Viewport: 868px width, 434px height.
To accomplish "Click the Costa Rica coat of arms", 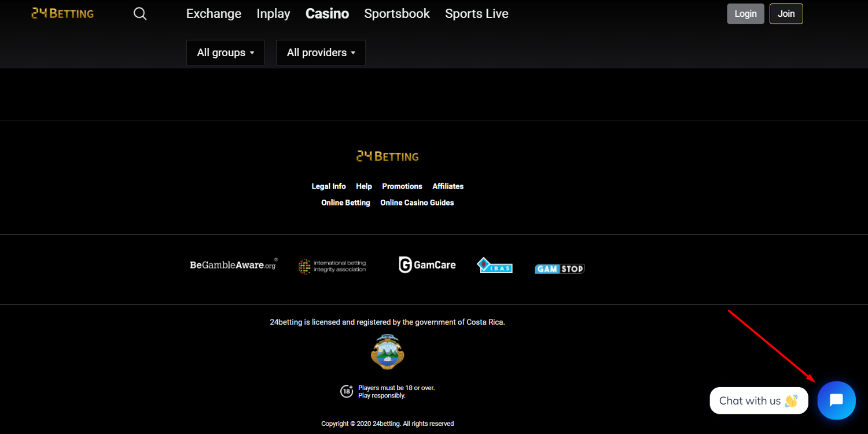I will coord(388,352).
